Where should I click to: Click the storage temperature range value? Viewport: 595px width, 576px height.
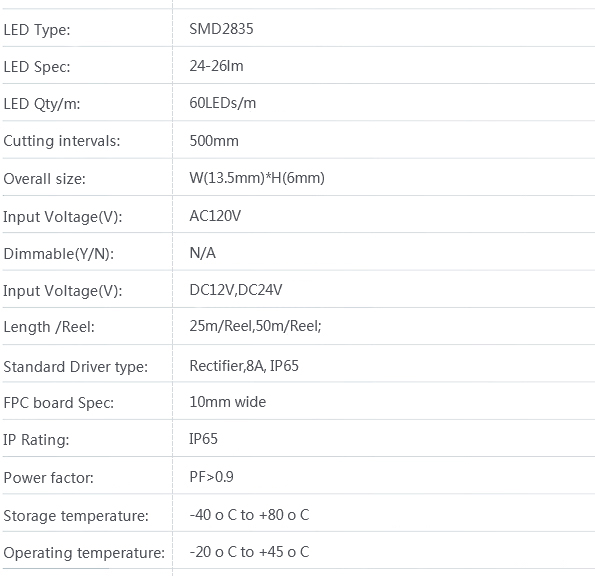249,515
